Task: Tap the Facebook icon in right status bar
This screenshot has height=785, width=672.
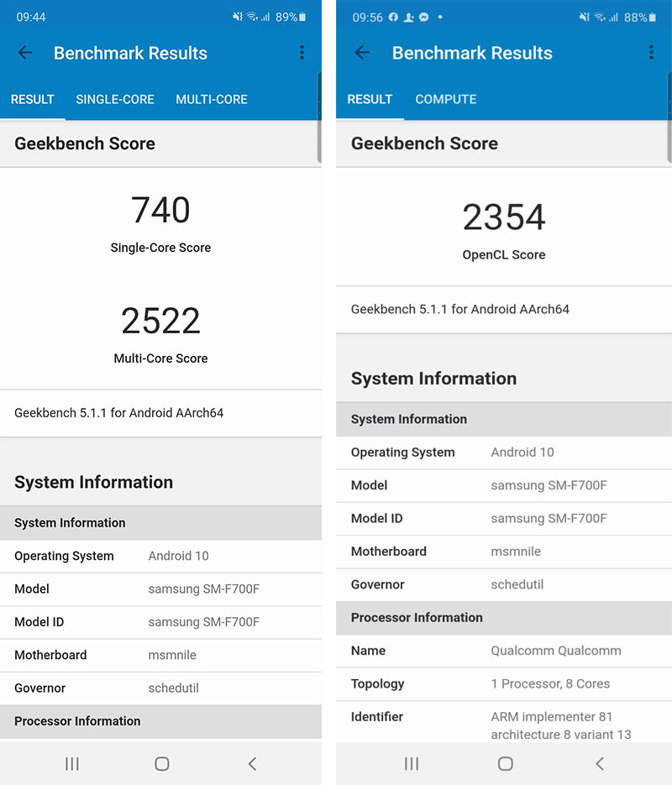Action: point(393,16)
